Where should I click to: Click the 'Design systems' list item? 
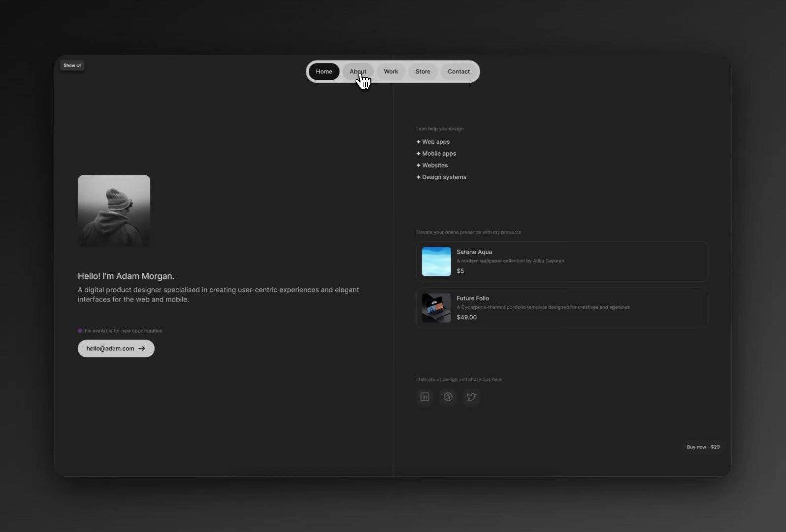441,177
